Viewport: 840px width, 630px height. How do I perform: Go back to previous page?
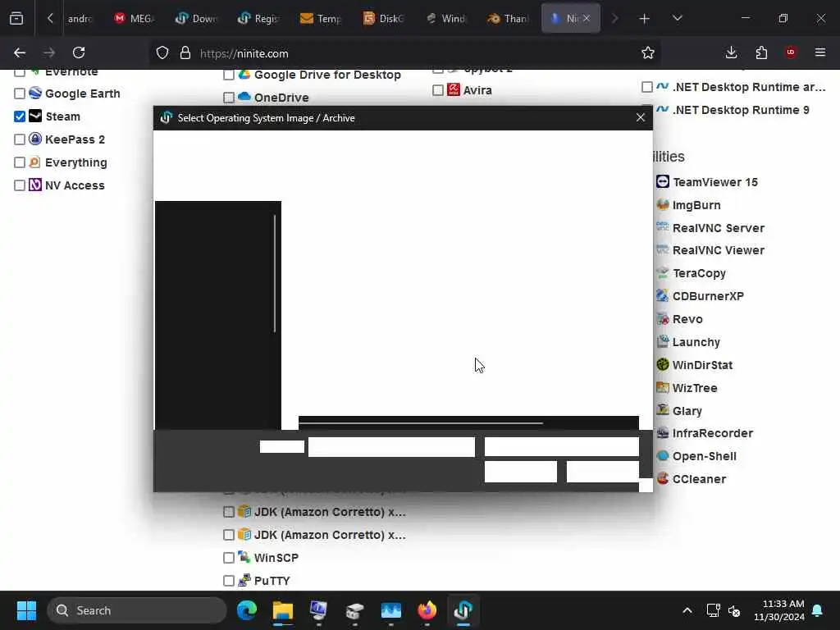(x=20, y=52)
